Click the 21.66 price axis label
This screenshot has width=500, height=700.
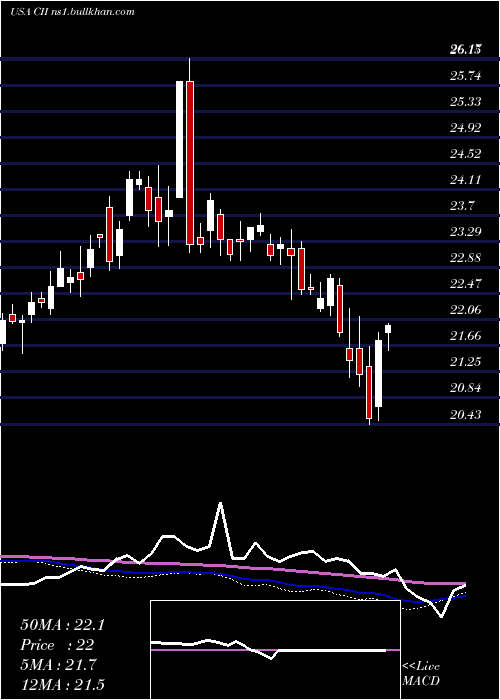tap(466, 336)
